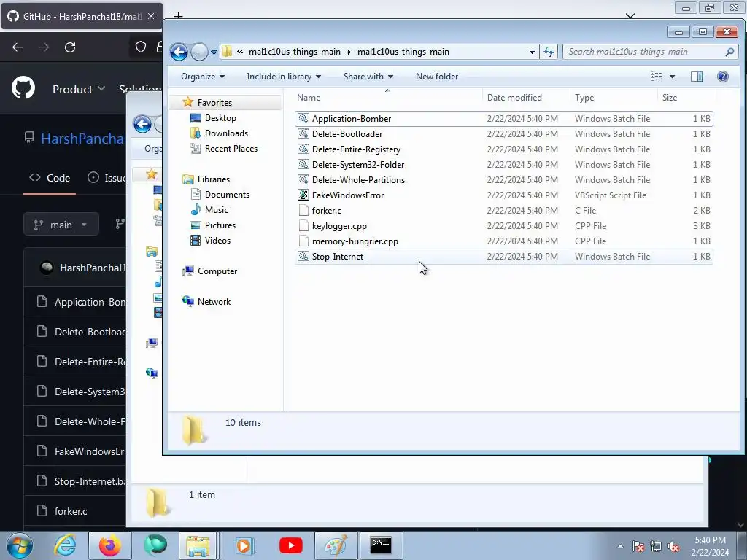Click the Back arrow in Explorer front window

pyautogui.click(x=179, y=52)
